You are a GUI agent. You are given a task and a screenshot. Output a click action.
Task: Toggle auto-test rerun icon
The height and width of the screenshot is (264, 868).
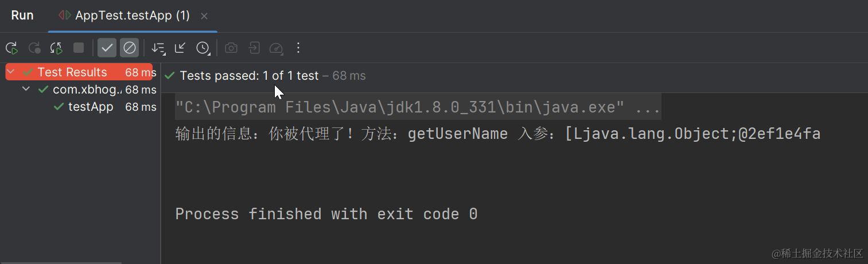56,48
